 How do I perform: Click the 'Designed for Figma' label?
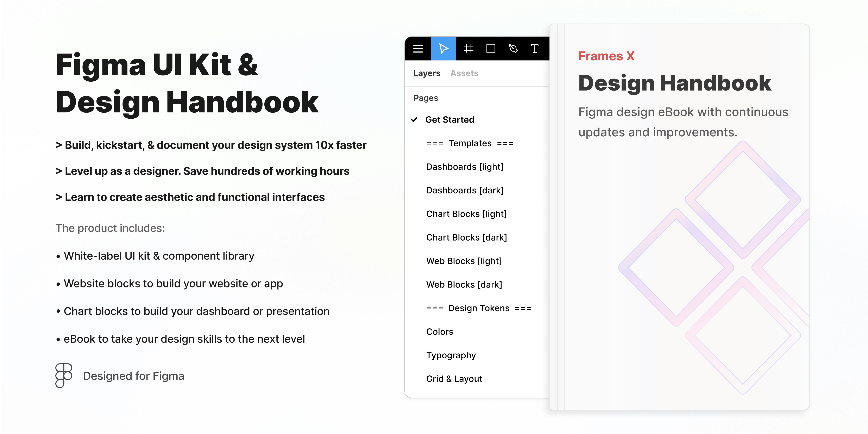133,376
